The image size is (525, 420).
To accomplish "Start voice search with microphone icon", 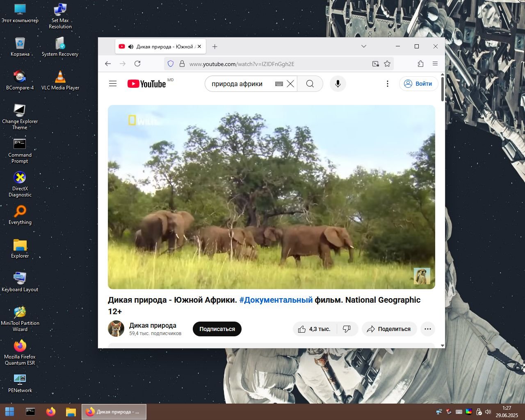I will coord(338,84).
